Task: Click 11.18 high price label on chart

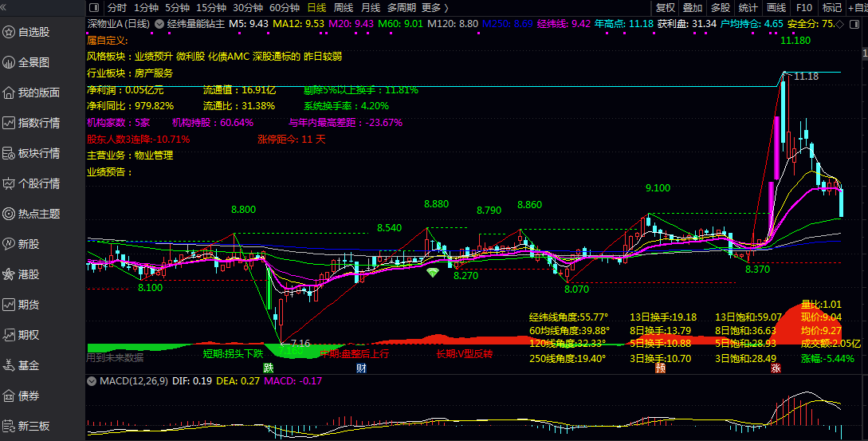Action: (806, 77)
